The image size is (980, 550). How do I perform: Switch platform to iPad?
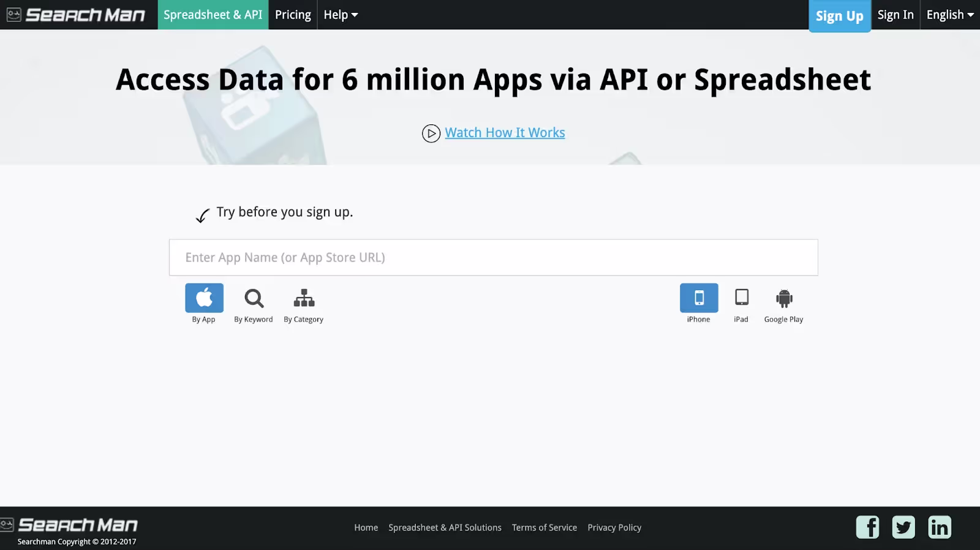click(x=742, y=298)
